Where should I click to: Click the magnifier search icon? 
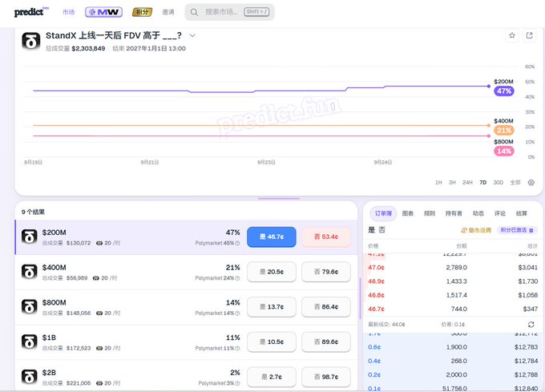(194, 12)
